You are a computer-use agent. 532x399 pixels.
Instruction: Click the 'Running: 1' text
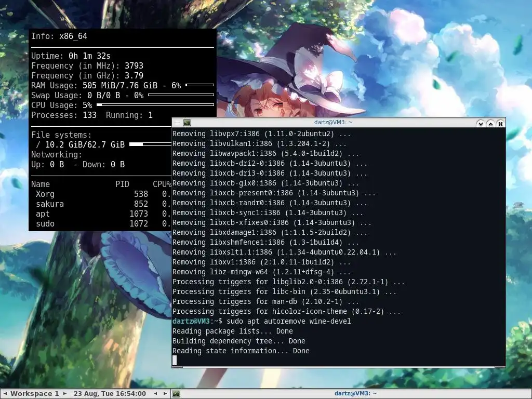coord(129,115)
